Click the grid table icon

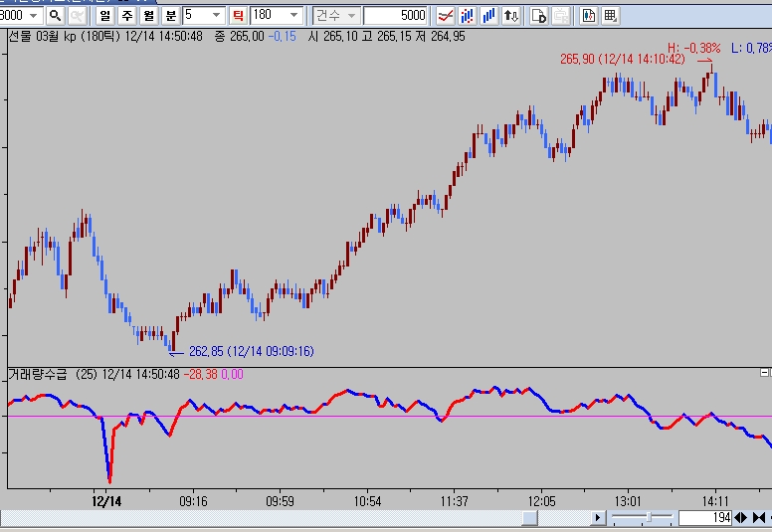(x=610, y=15)
